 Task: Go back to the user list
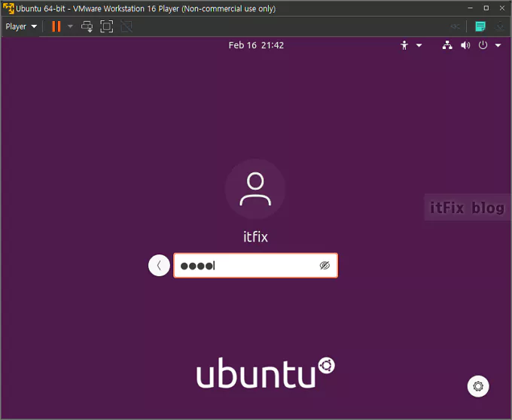point(159,265)
